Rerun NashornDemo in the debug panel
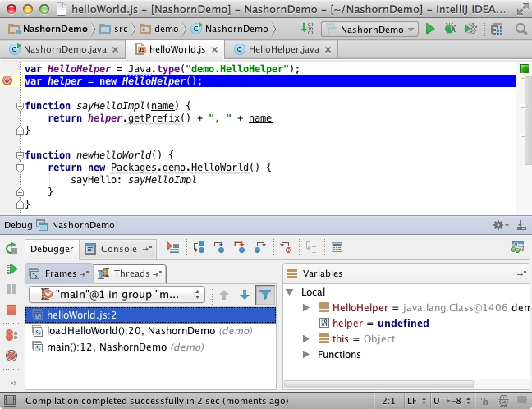The image size is (532, 409). (11, 249)
